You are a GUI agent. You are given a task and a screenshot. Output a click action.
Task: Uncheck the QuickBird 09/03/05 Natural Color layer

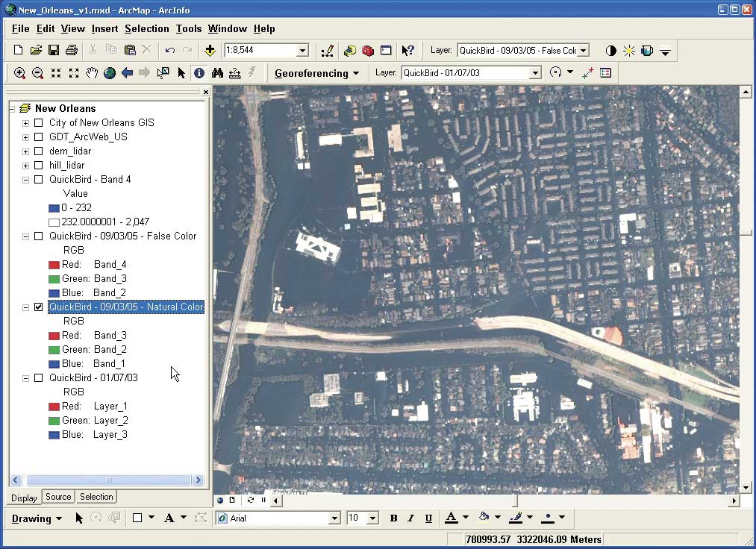pyautogui.click(x=39, y=307)
